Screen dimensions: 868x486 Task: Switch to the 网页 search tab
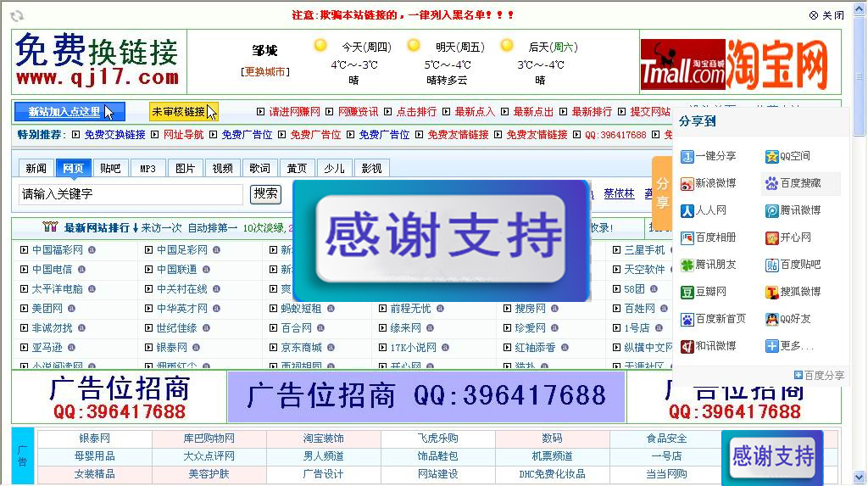pyautogui.click(x=73, y=169)
